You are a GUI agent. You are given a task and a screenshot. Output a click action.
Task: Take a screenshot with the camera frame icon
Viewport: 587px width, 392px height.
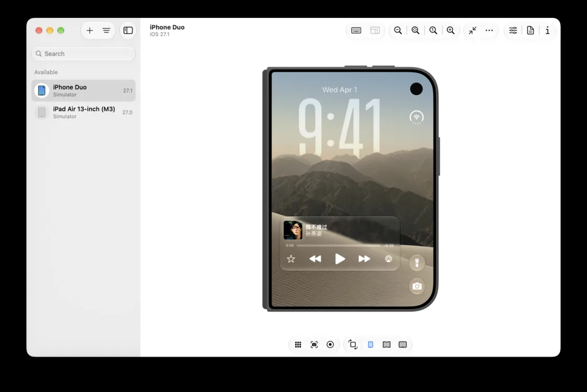(314, 344)
